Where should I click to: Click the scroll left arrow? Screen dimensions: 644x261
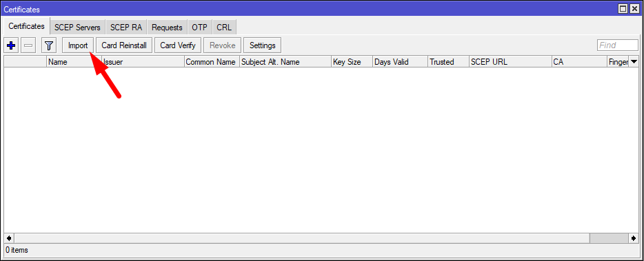point(9,238)
